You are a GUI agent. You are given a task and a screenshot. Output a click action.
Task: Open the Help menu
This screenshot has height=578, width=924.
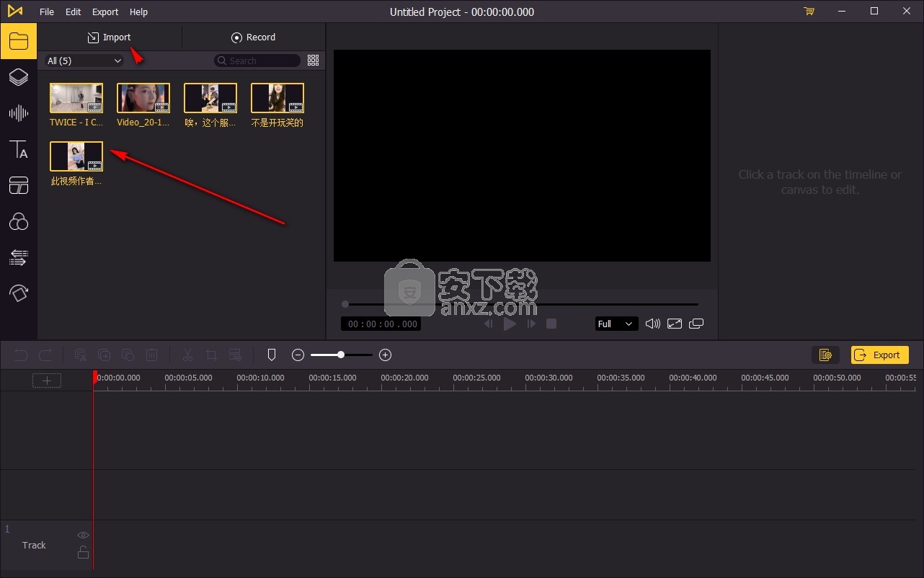138,12
